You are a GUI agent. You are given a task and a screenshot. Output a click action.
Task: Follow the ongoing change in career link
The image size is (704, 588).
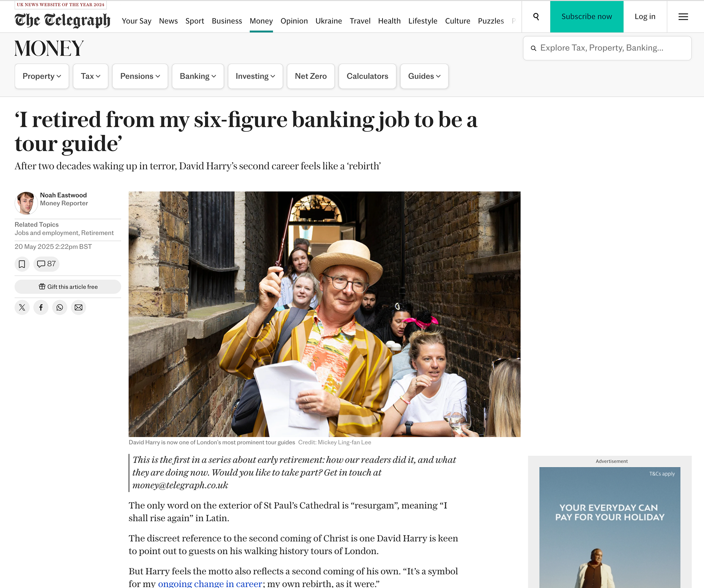click(210, 584)
